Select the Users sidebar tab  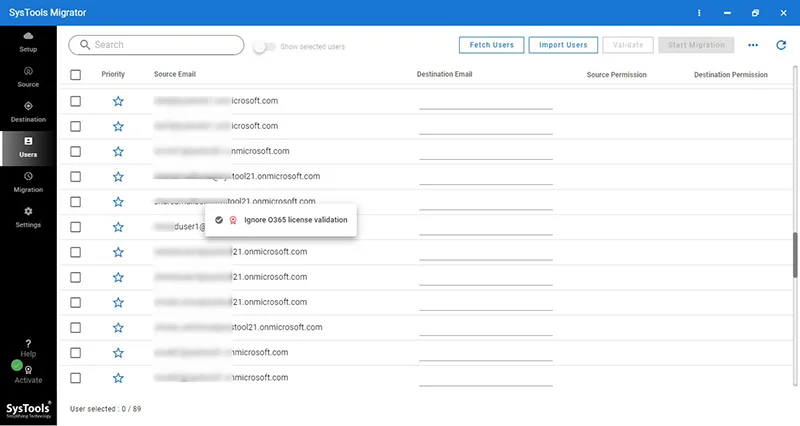pos(28,147)
